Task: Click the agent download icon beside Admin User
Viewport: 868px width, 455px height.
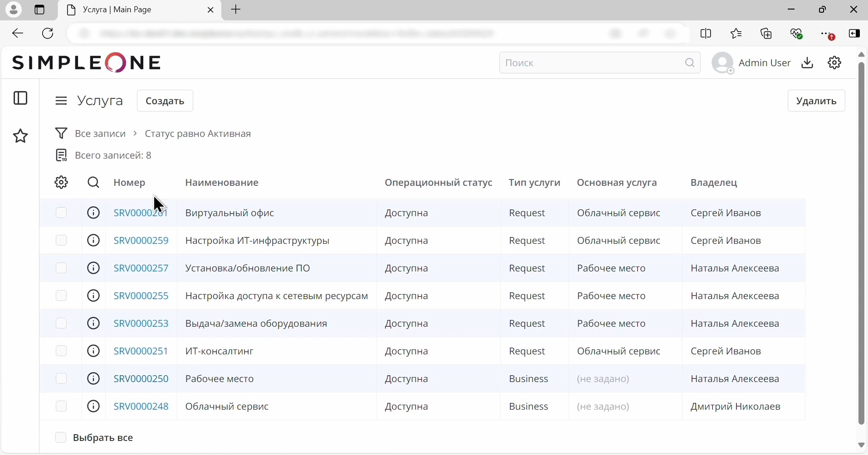Action: (x=808, y=63)
